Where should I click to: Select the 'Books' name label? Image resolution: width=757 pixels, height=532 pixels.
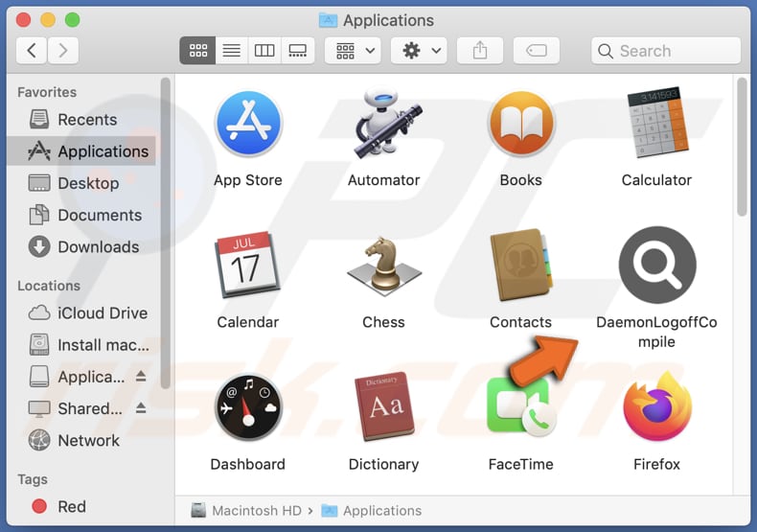(x=521, y=180)
